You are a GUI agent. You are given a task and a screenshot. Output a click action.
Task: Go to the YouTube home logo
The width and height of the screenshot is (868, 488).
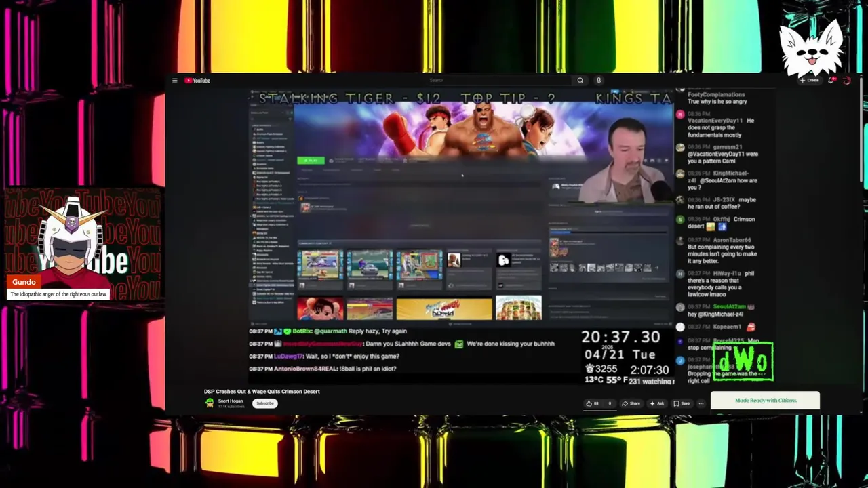[197, 81]
